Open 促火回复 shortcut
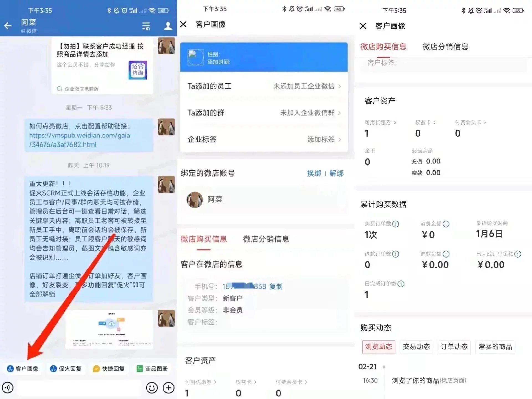532x399 pixels. tap(66, 369)
